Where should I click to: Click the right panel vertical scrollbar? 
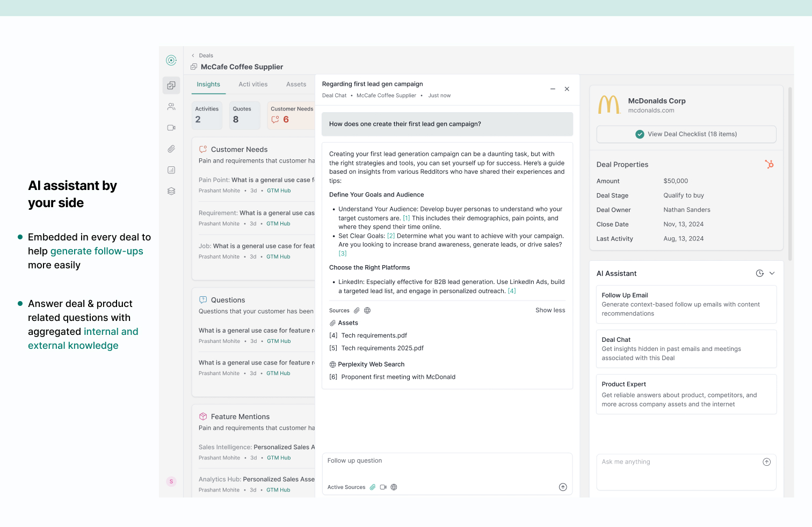(x=790, y=173)
